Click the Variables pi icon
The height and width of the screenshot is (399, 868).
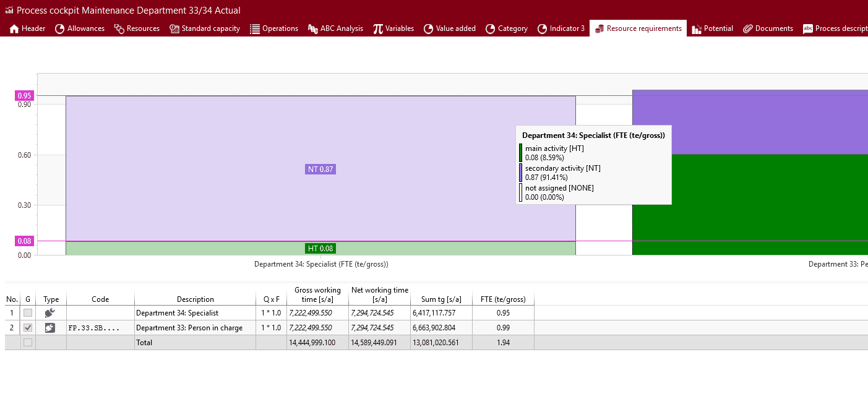tap(377, 28)
